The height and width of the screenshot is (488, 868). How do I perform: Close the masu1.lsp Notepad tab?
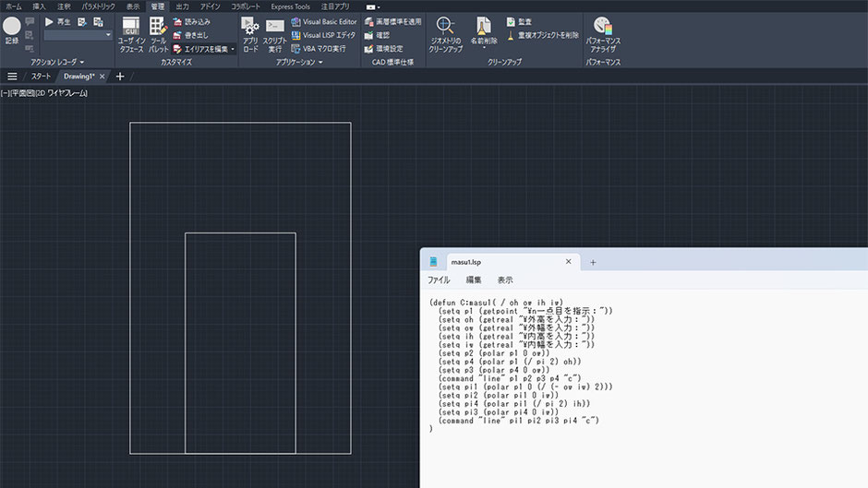click(568, 262)
